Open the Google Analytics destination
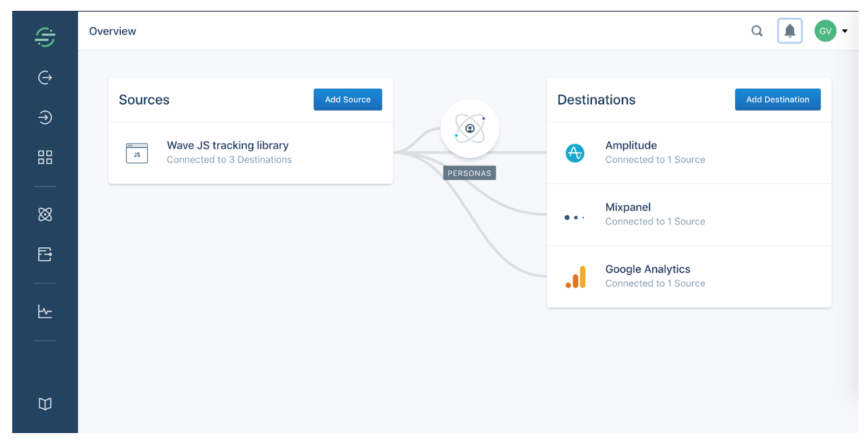 [648, 269]
